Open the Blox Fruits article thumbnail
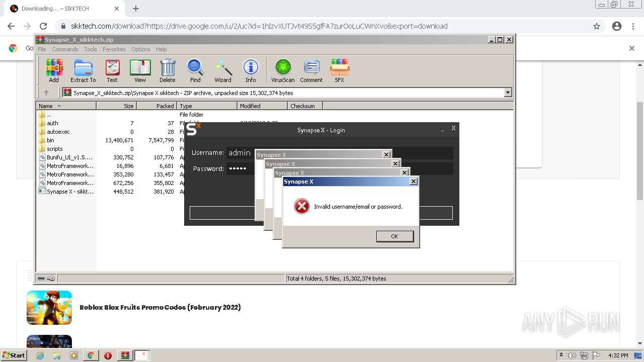Screen dimensions: 644x362 49,308
